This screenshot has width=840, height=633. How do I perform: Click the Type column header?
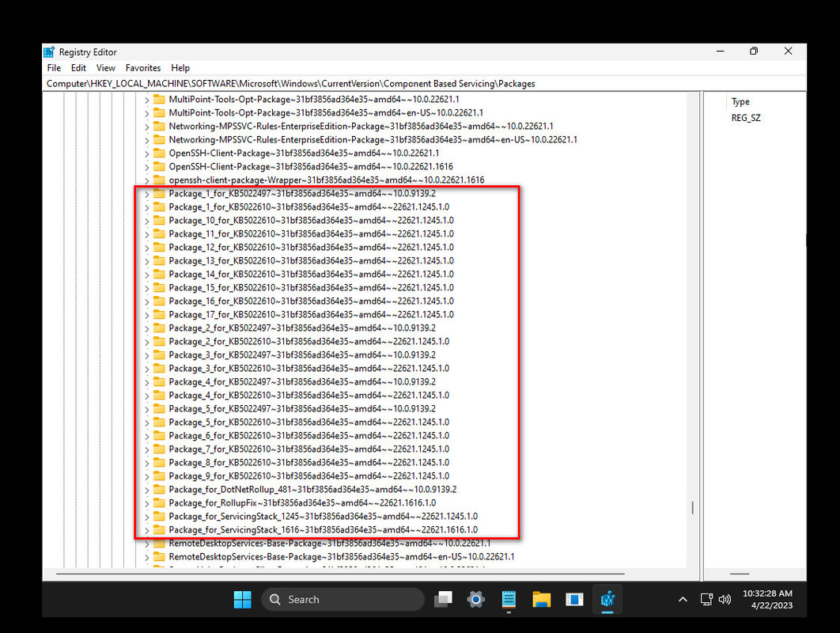[740, 102]
